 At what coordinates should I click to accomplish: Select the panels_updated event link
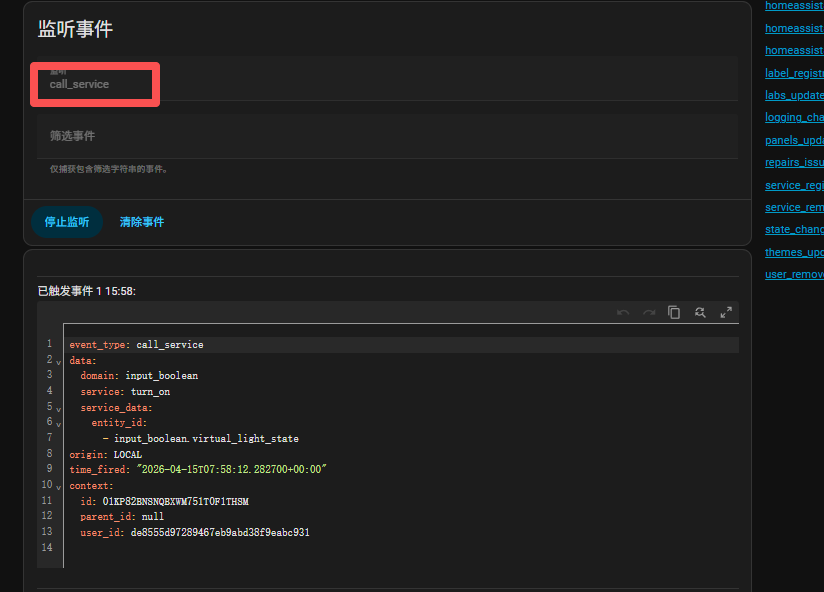pos(795,140)
